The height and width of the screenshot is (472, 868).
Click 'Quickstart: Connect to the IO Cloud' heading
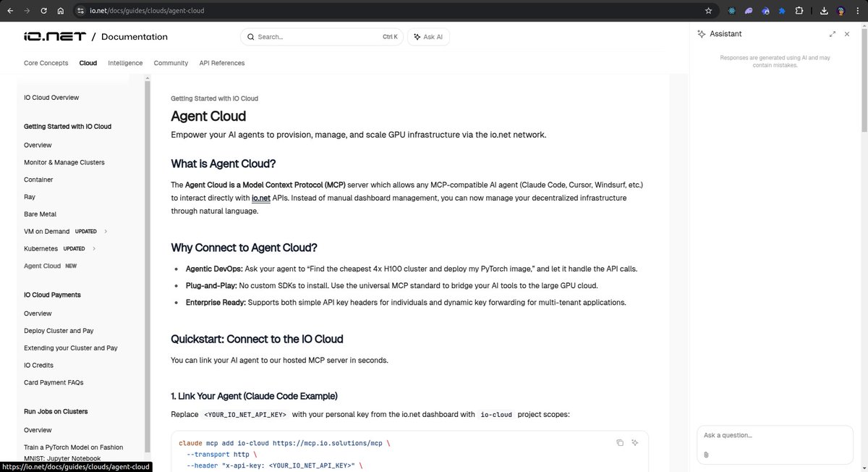point(257,339)
